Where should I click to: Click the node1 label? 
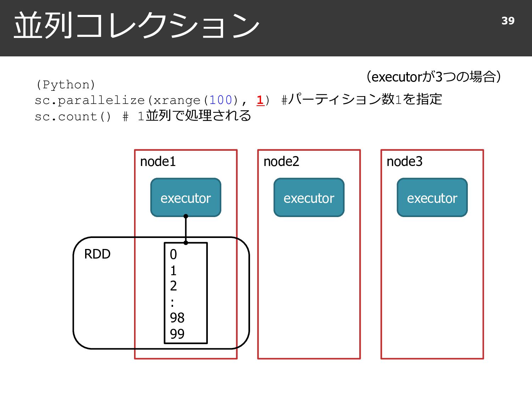pos(158,162)
